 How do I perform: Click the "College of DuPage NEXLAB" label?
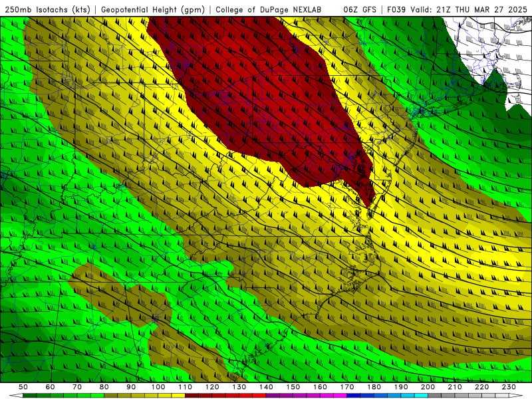pyautogui.click(x=269, y=9)
